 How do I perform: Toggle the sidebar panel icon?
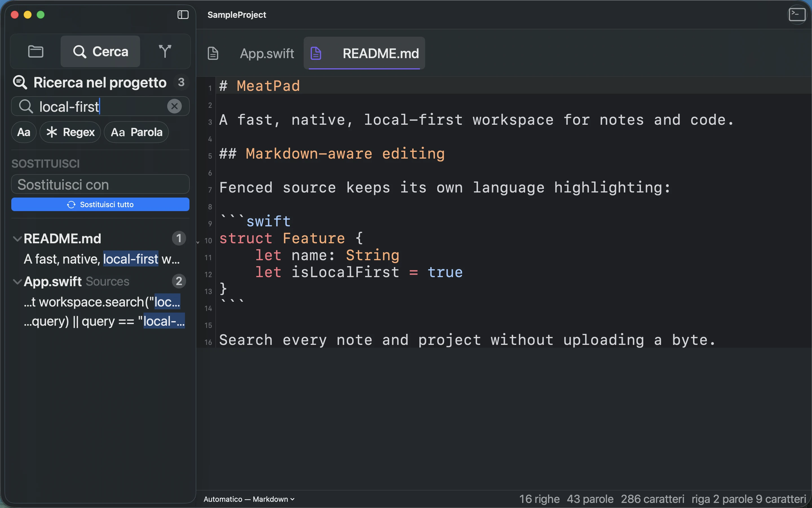click(x=183, y=15)
